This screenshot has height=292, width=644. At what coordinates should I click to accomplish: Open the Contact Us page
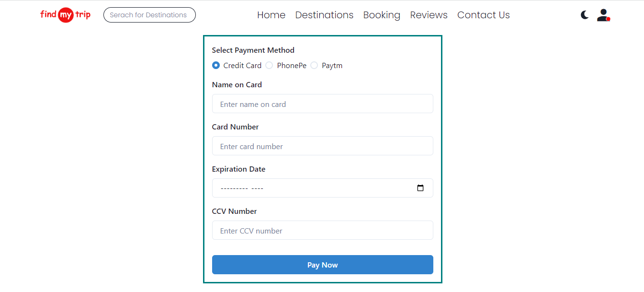tap(483, 15)
